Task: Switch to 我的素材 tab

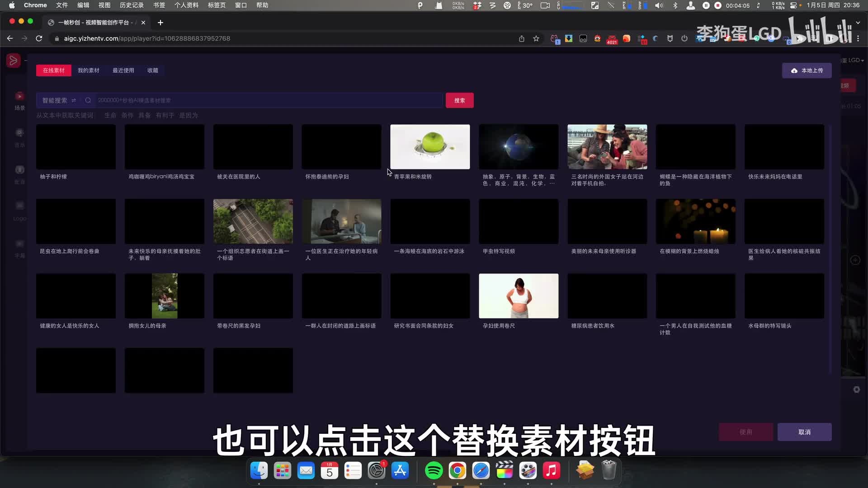Action: (x=88, y=70)
